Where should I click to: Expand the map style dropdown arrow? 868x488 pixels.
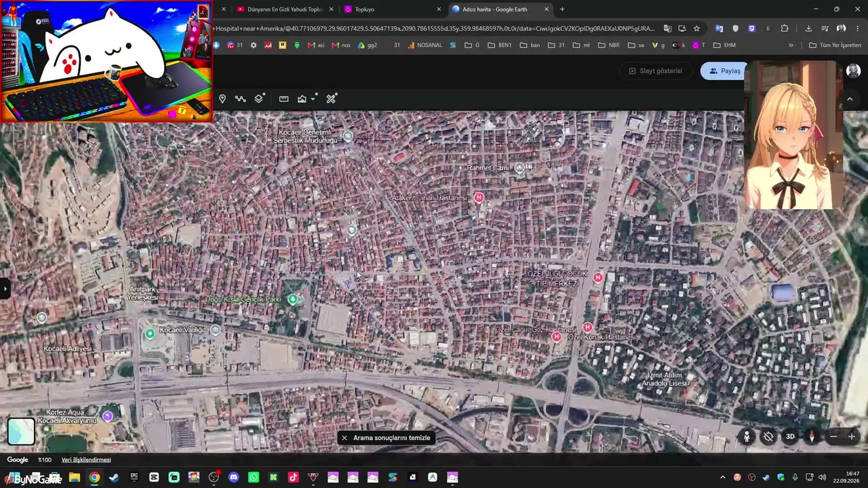coord(313,99)
